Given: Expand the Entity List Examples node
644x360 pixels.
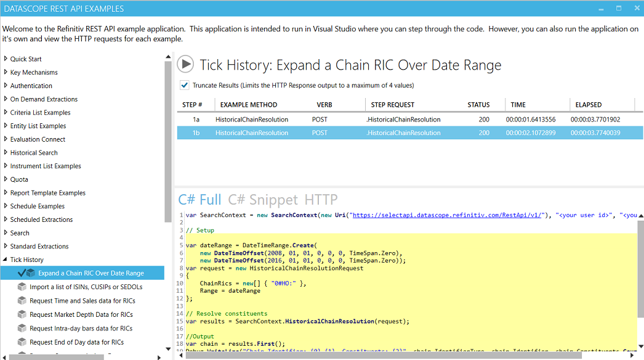Looking at the screenshot, I should point(6,126).
